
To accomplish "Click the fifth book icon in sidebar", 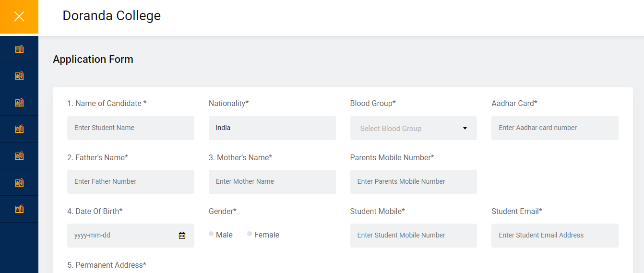I will pyautogui.click(x=19, y=155).
